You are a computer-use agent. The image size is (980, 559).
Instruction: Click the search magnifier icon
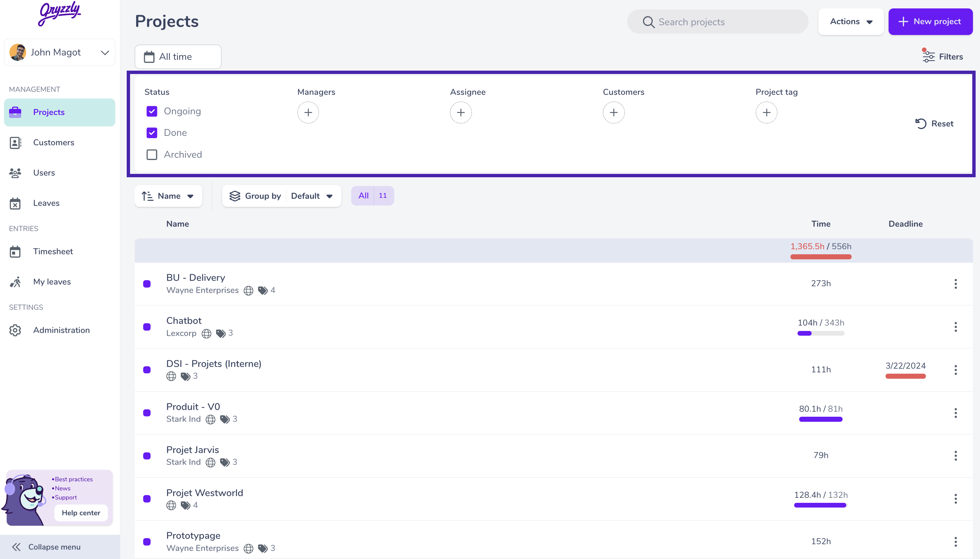coord(648,22)
